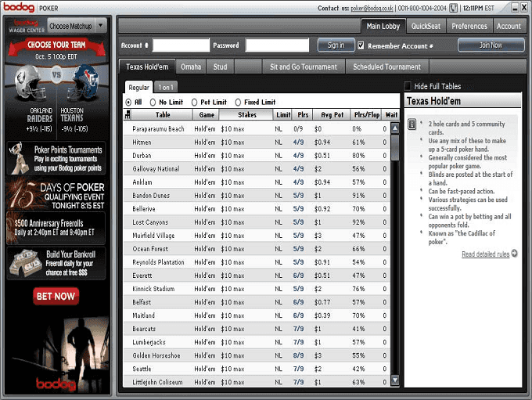Image resolution: width=532 pixels, height=400 pixels.
Task: Click the Houston Texans helmet image
Action: pos(83,83)
